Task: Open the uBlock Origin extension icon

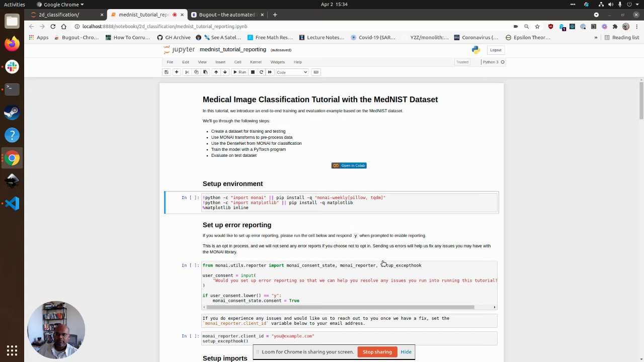Action: pyautogui.click(x=550, y=26)
